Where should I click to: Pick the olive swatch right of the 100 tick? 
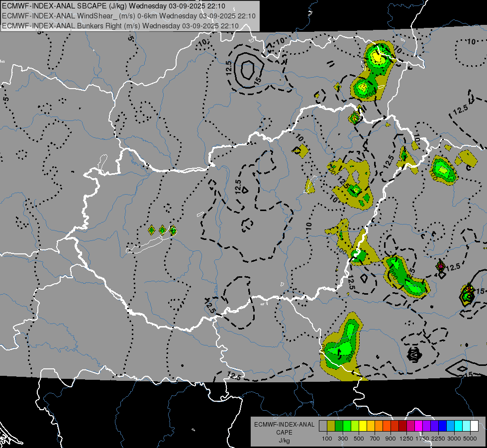coord(331,426)
